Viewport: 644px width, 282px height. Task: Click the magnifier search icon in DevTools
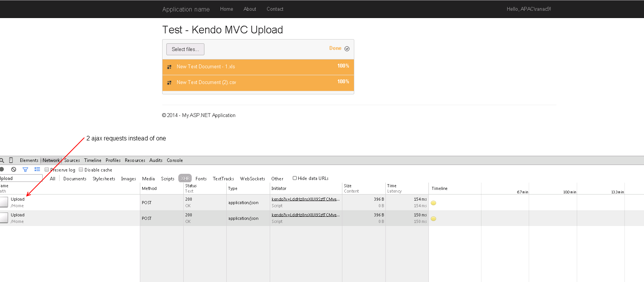point(2,160)
